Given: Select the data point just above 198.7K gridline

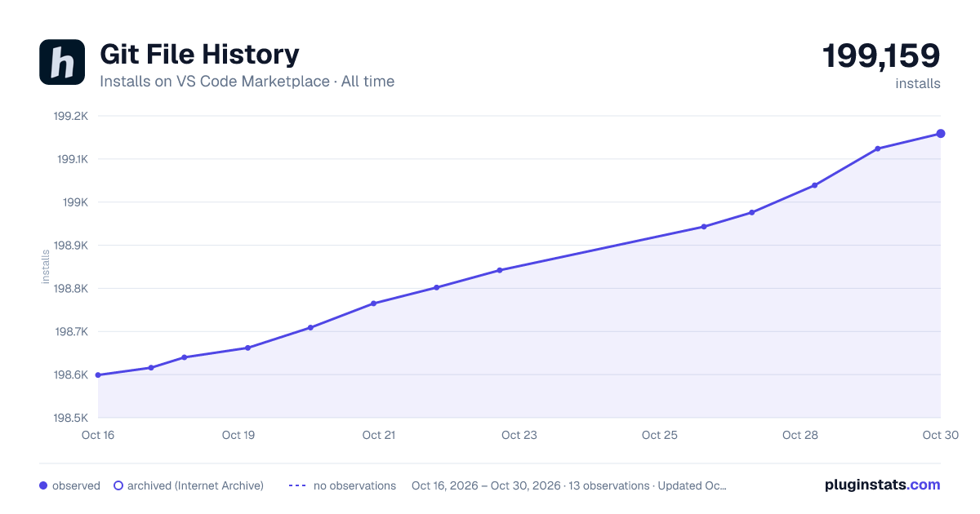Looking at the screenshot, I should pyautogui.click(x=310, y=328).
